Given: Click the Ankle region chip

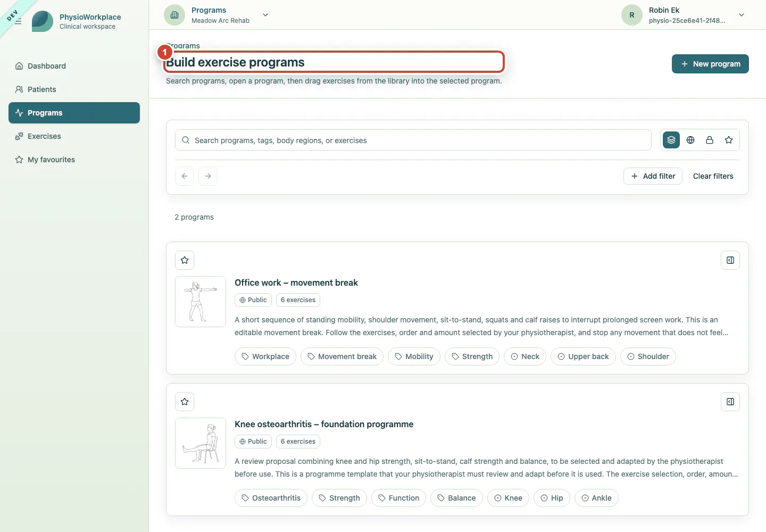Looking at the screenshot, I should (596, 498).
